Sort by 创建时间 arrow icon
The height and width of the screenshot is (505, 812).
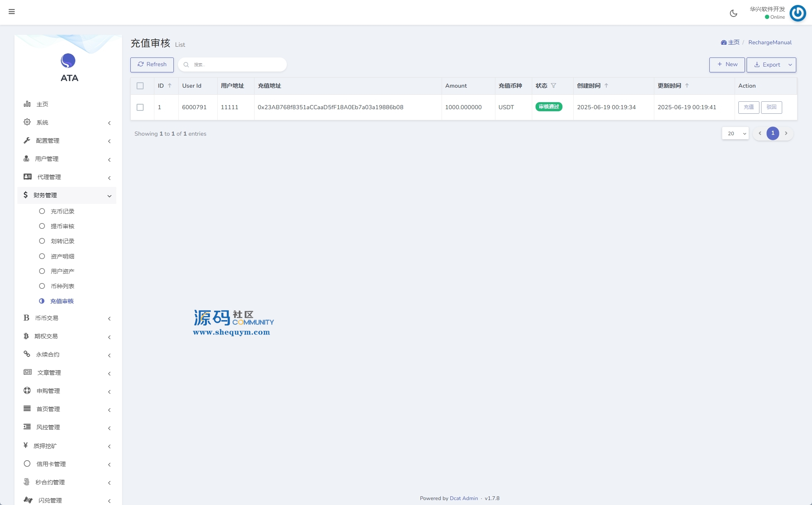606,86
